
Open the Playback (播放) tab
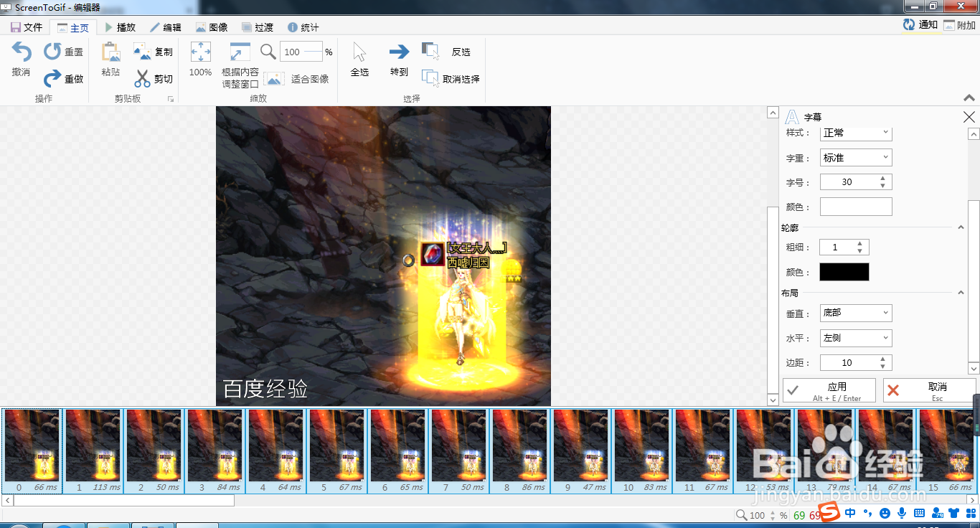(x=119, y=27)
